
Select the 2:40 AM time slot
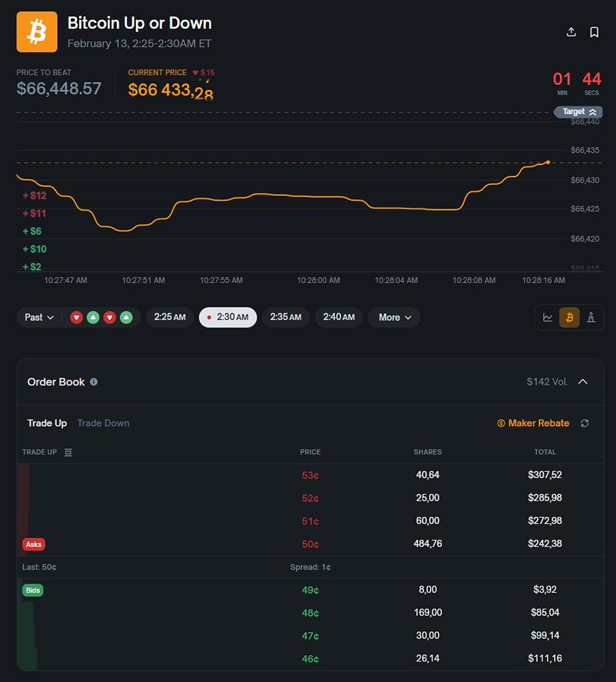point(339,317)
